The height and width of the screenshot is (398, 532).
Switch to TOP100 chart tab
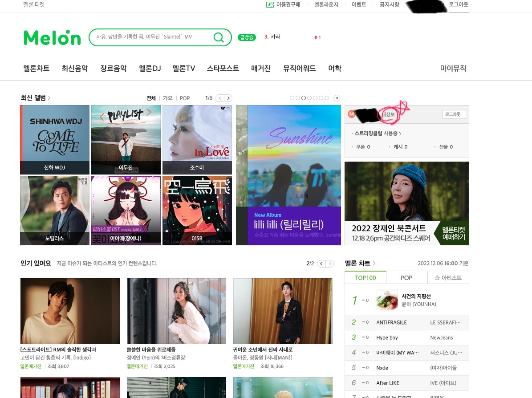pyautogui.click(x=365, y=277)
